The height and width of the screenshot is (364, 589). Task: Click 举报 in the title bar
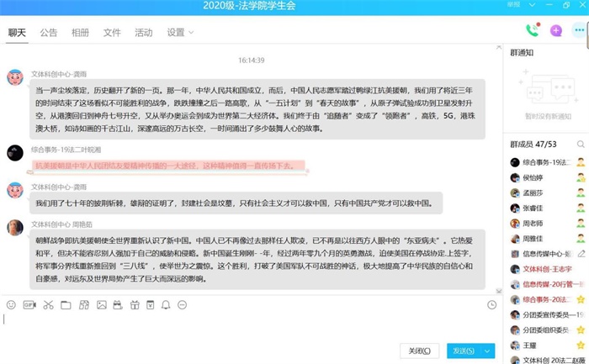(x=513, y=5)
